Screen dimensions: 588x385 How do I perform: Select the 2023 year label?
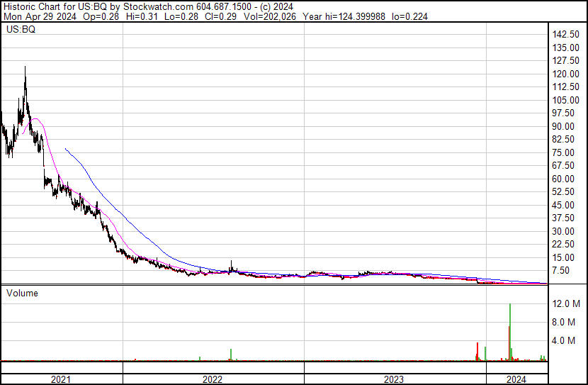(394, 379)
